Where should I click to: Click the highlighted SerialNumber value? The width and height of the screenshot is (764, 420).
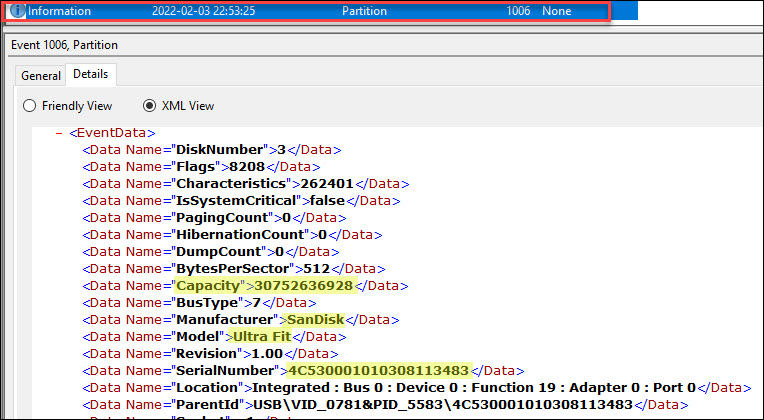pyautogui.click(x=378, y=371)
